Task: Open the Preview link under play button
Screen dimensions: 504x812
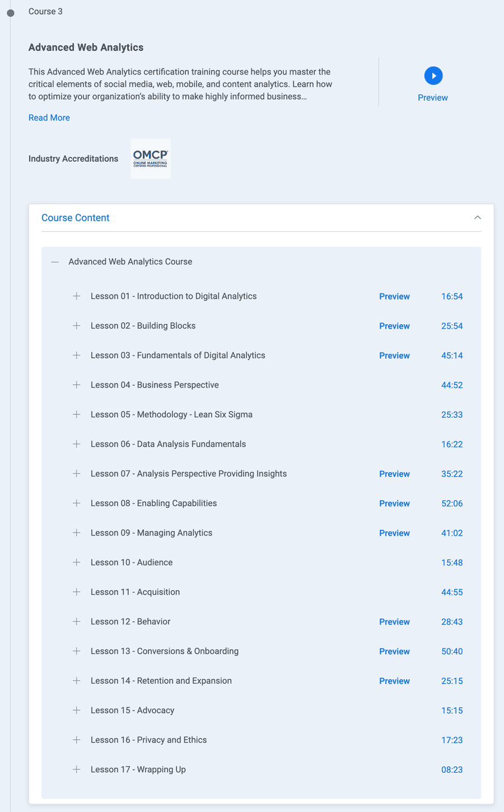Action: (433, 97)
